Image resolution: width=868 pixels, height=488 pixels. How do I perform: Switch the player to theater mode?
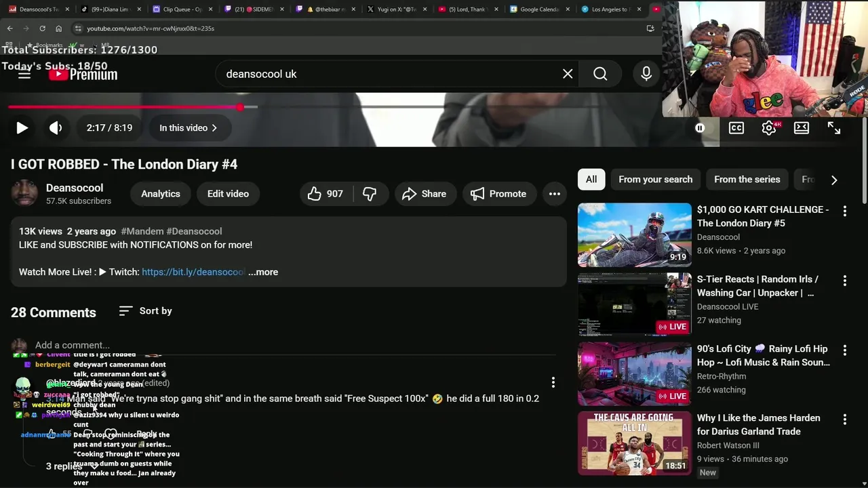pyautogui.click(x=802, y=127)
